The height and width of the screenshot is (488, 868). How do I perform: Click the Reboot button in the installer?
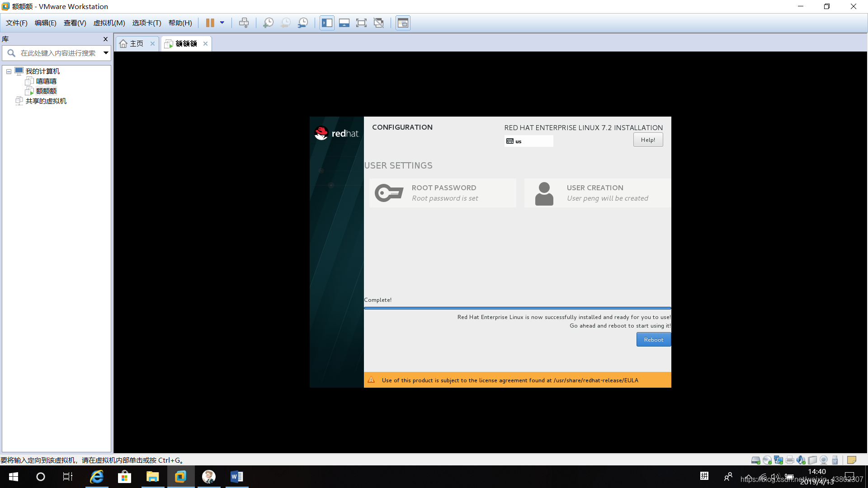653,340
